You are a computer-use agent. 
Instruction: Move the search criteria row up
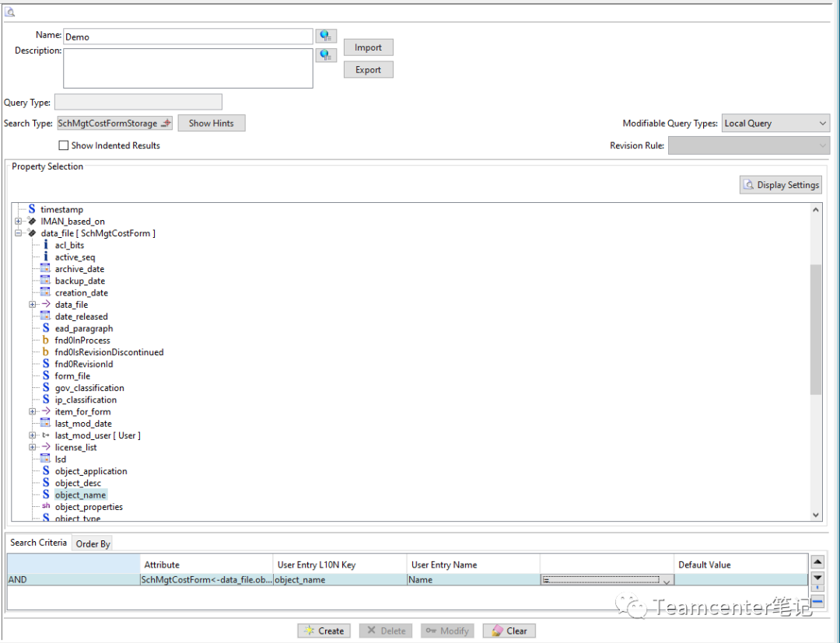(817, 561)
